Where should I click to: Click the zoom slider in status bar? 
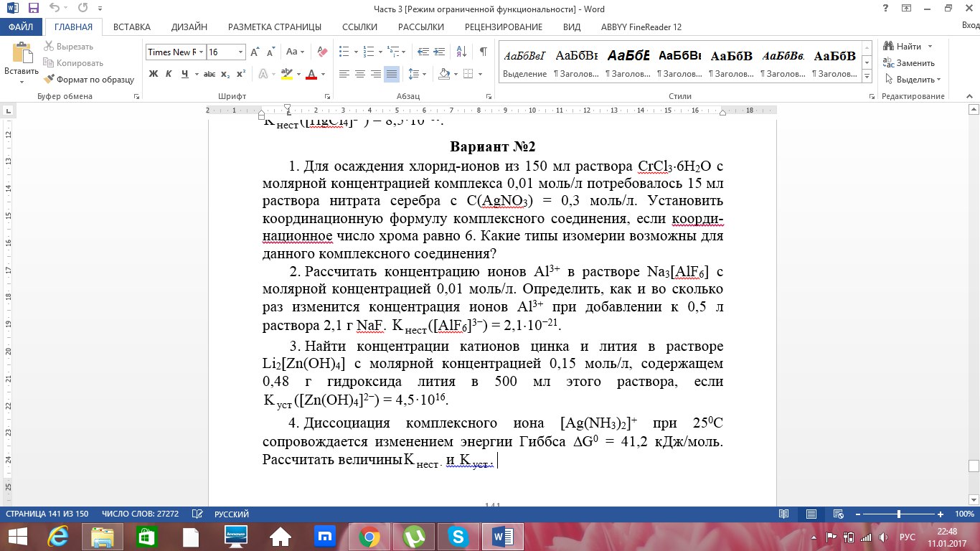[x=899, y=514]
